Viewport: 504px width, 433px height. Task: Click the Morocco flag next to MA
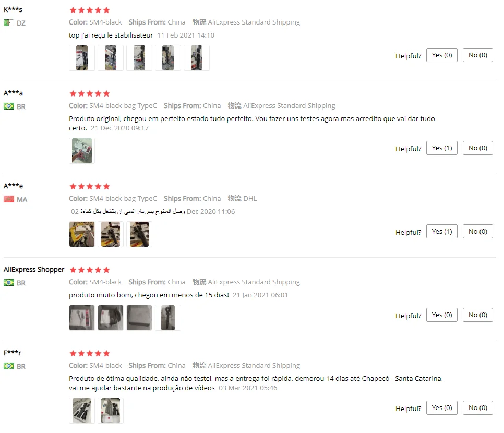pos(9,199)
